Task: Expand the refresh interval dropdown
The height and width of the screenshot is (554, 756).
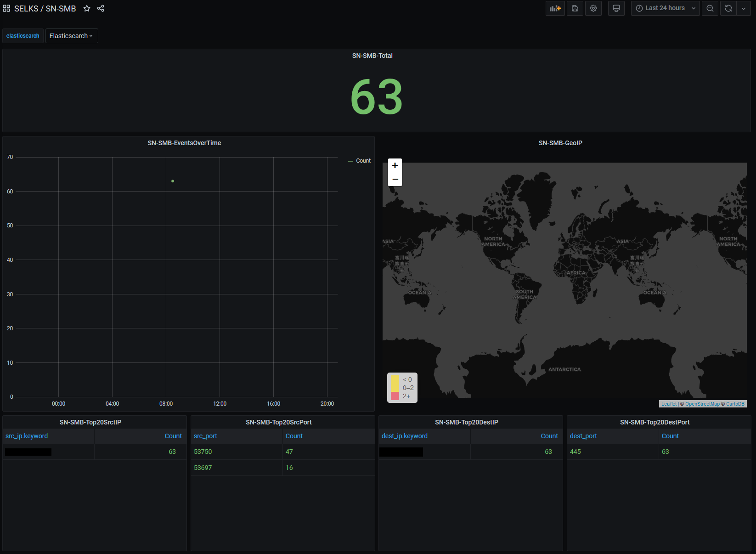Action: [743, 8]
